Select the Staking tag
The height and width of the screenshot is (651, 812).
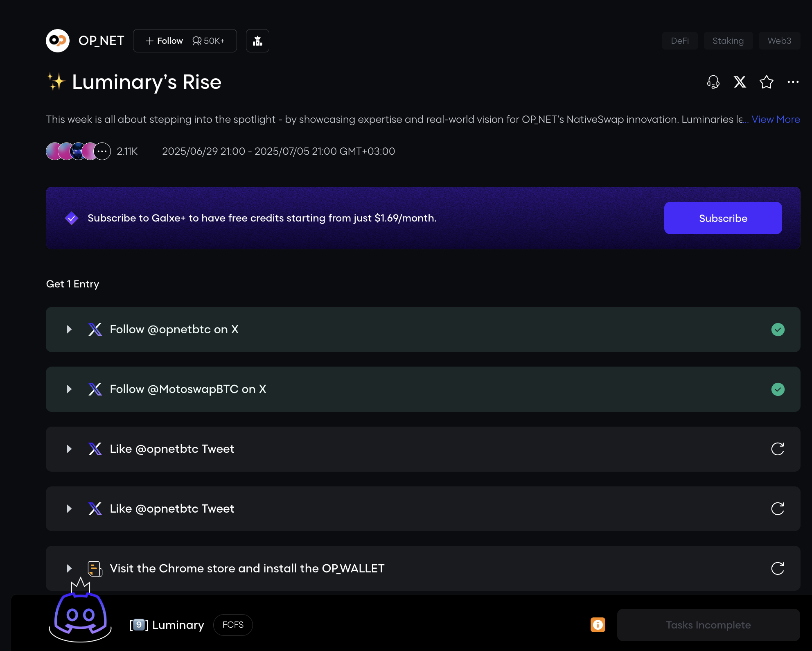pos(728,41)
